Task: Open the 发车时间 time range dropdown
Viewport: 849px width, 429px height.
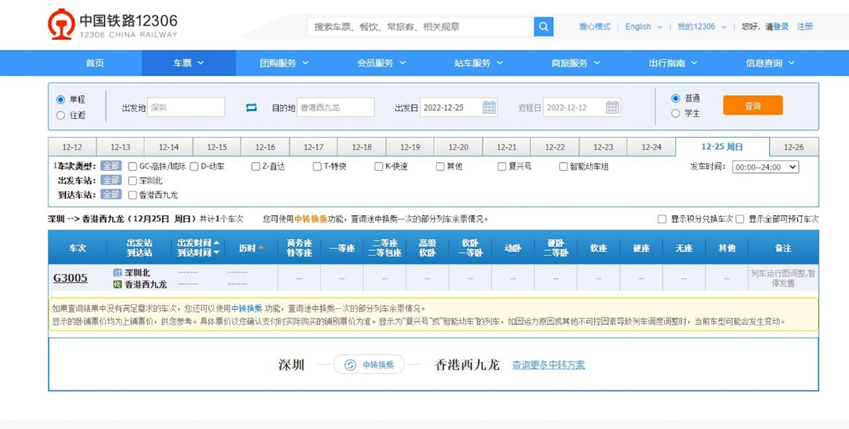Action: click(x=765, y=167)
